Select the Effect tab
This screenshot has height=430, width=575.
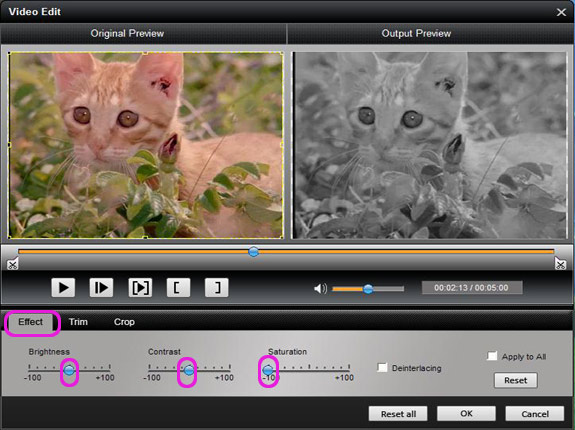tap(31, 322)
